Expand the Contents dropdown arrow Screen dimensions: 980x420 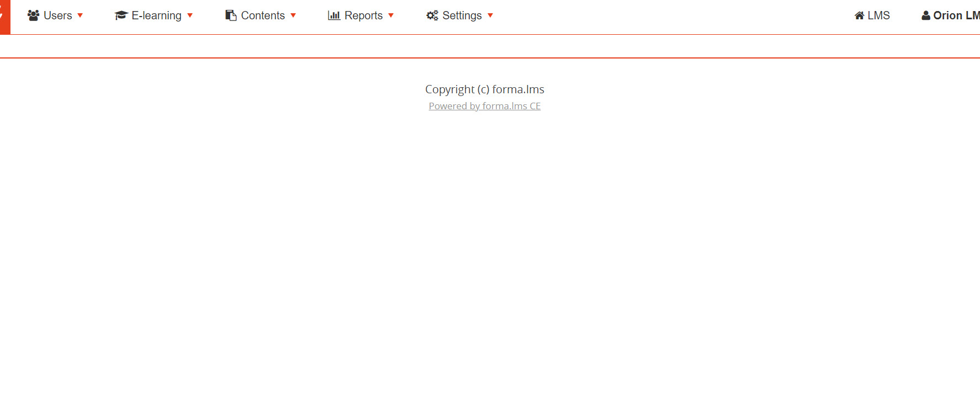click(293, 15)
